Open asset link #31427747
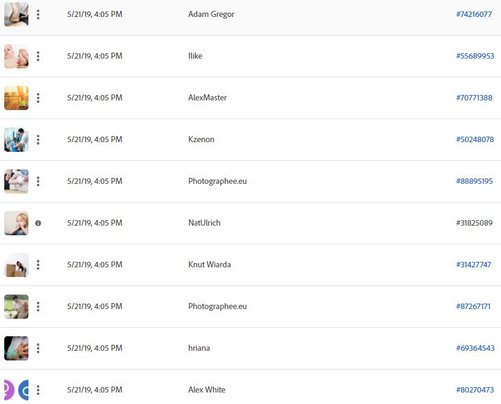The width and height of the screenshot is (501, 404). (x=473, y=265)
